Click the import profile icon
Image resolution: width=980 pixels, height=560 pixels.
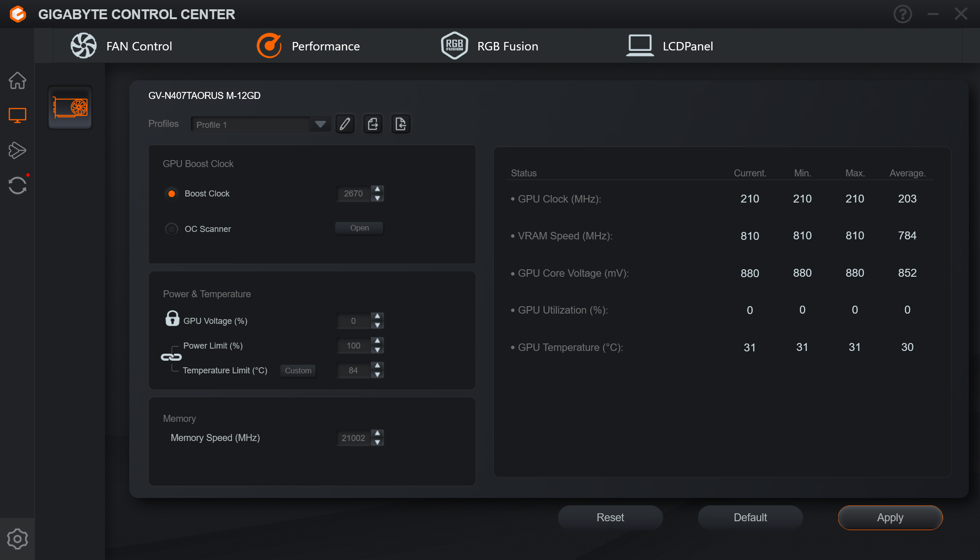click(x=400, y=124)
